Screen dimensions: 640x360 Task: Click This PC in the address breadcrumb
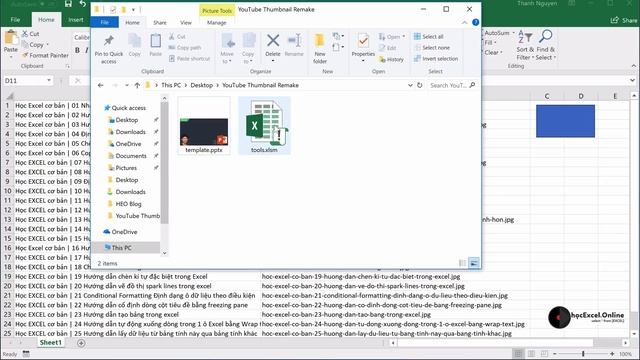point(171,85)
